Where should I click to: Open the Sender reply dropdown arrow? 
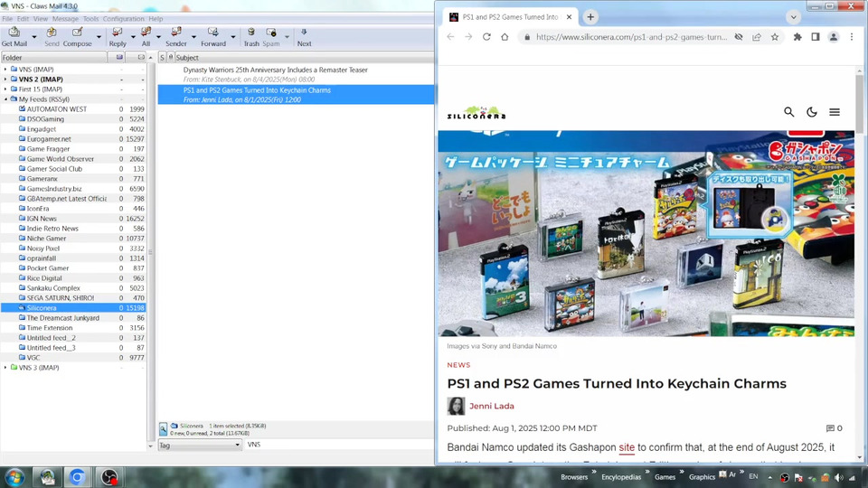(x=193, y=37)
